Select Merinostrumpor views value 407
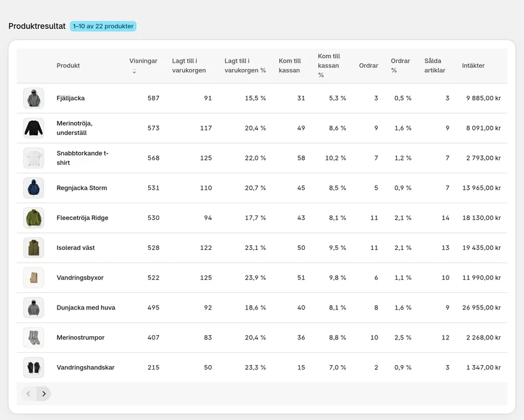This screenshot has height=420, width=524. [x=153, y=338]
